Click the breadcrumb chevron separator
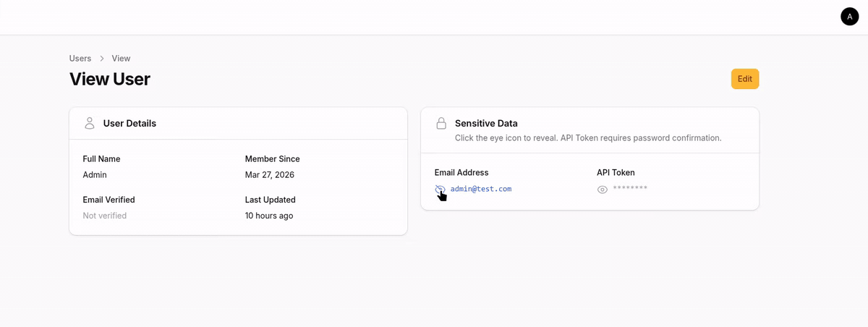This screenshot has height=327, width=868. (102, 59)
